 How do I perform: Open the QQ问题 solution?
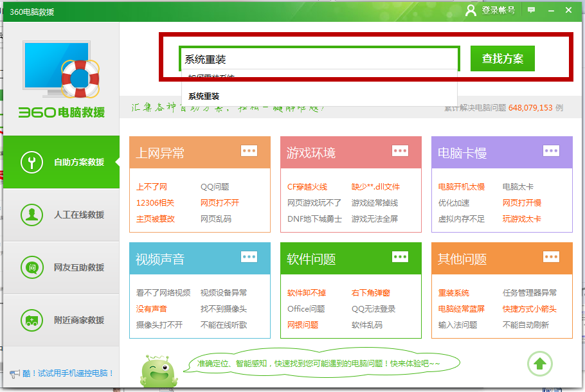pyautogui.click(x=215, y=187)
